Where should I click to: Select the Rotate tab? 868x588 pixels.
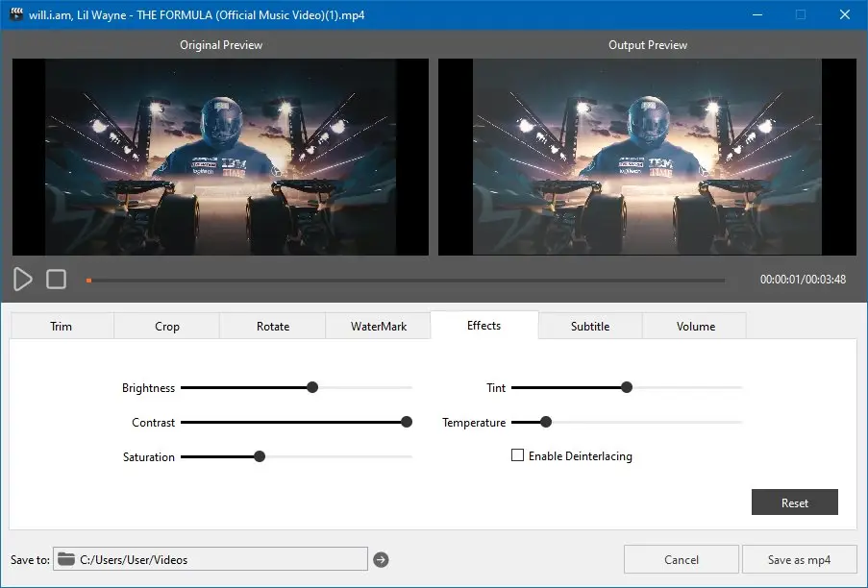tap(273, 327)
